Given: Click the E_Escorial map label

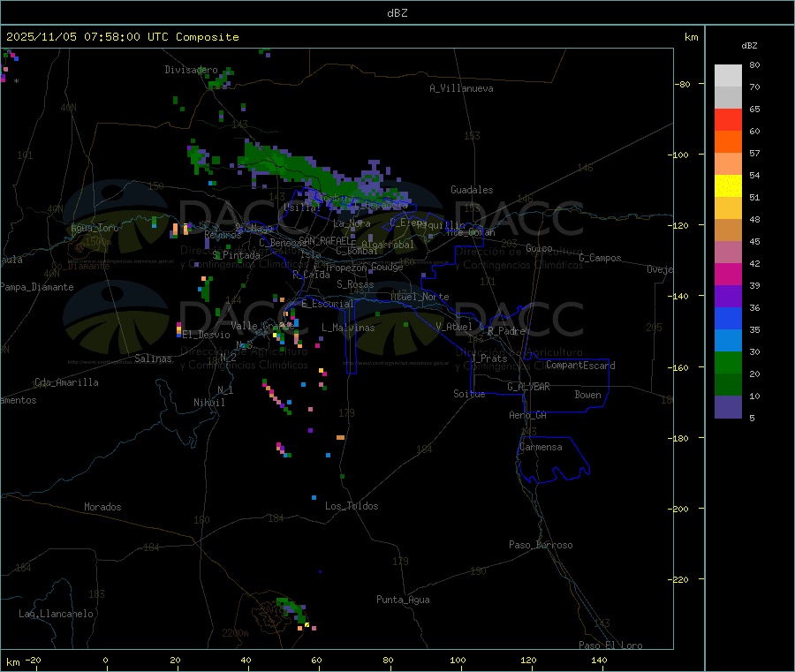Looking at the screenshot, I should coord(328,304).
